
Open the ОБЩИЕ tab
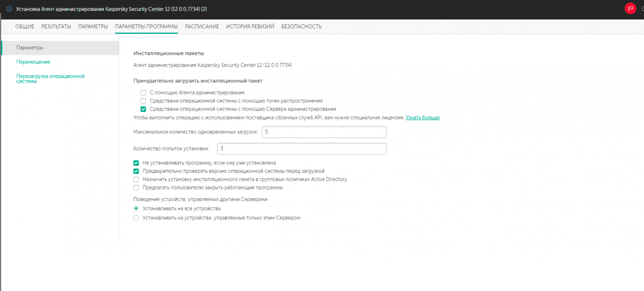[24, 27]
